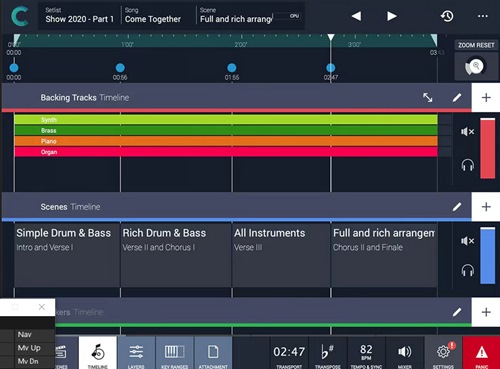Expand Backing Tracks timeline with arrows icon
Screen dimensions: 500x369
coord(428,97)
